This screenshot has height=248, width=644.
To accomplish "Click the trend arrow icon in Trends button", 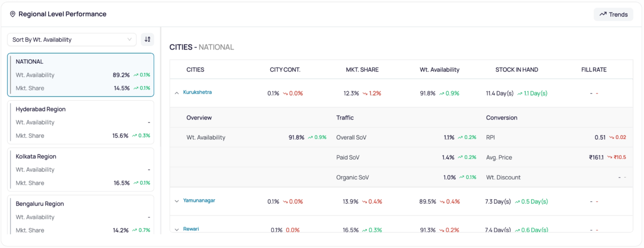I will (x=603, y=14).
